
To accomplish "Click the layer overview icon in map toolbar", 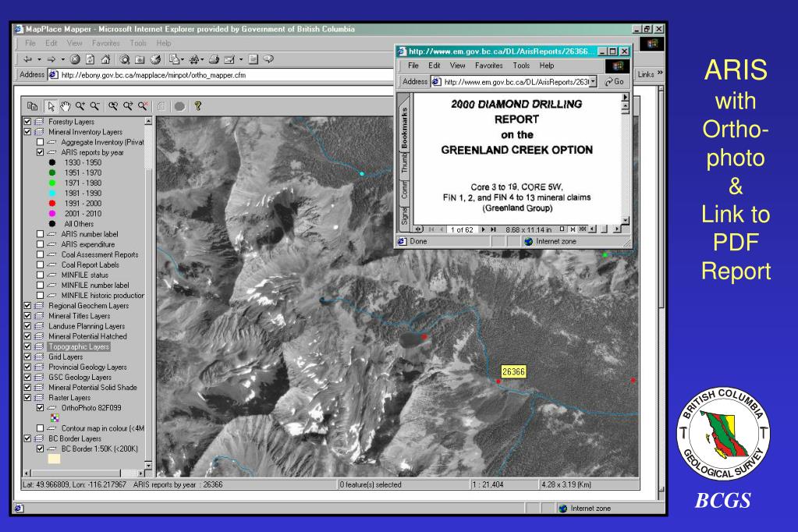I will pyautogui.click(x=32, y=106).
